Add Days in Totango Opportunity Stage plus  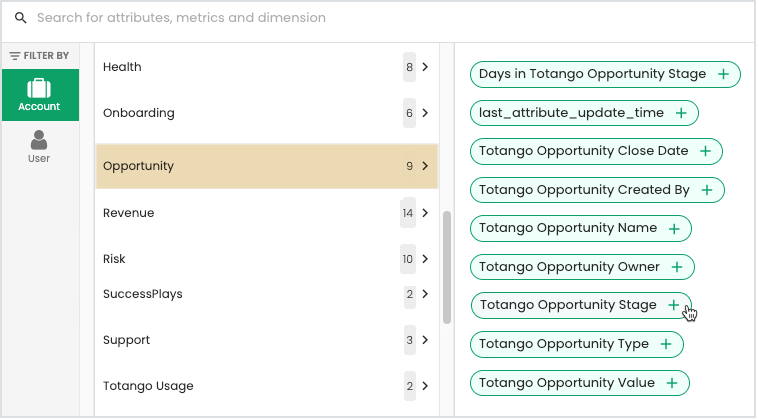click(x=723, y=74)
